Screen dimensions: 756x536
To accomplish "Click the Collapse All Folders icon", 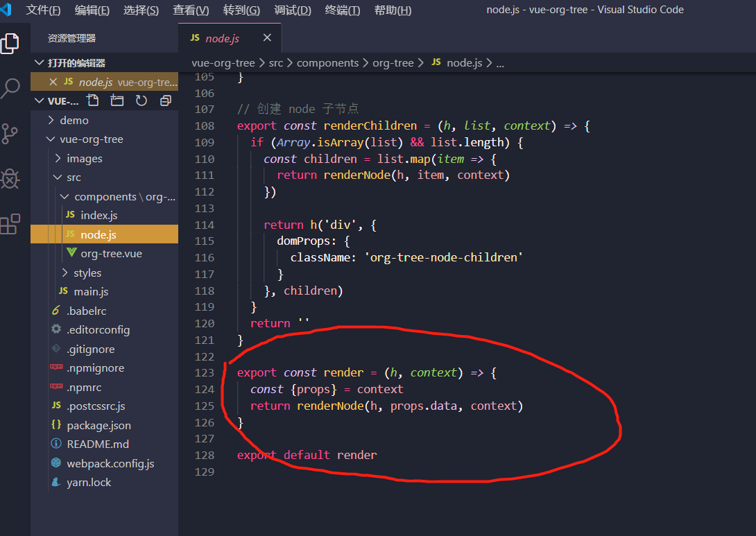I will 166,101.
